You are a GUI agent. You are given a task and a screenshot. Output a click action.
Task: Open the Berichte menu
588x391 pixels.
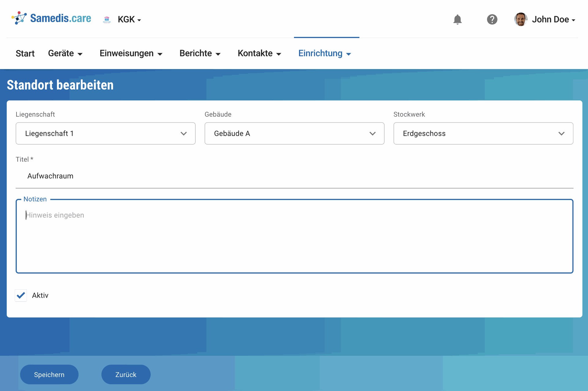(200, 54)
